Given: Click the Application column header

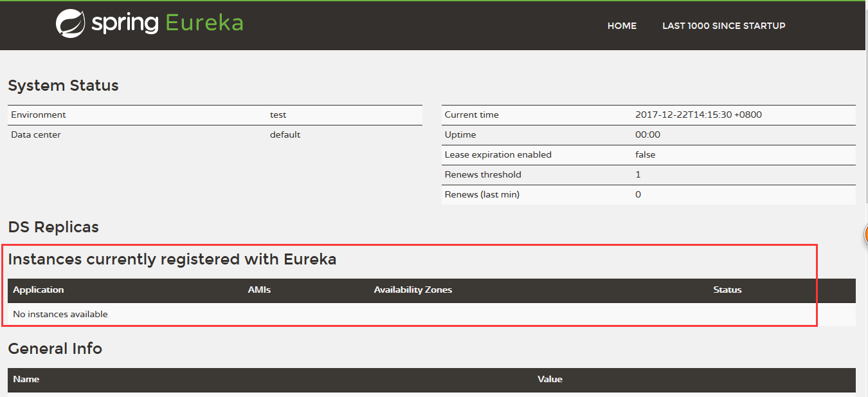Looking at the screenshot, I should (39, 290).
